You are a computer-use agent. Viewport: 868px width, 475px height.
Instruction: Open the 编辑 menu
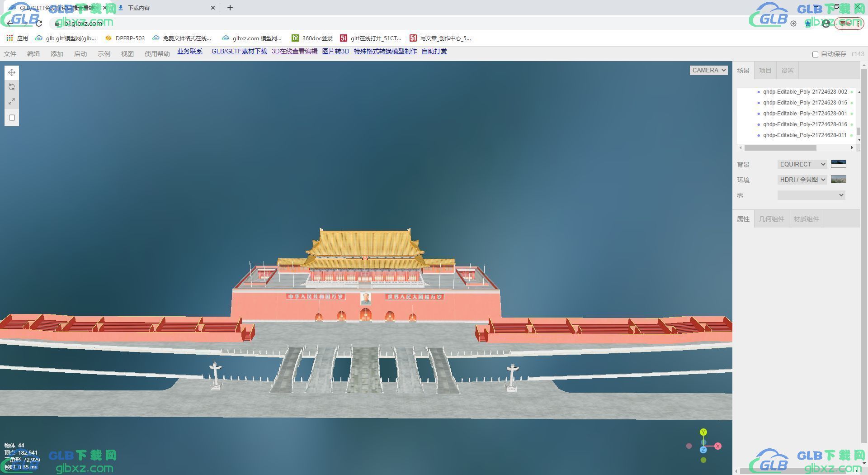point(33,54)
